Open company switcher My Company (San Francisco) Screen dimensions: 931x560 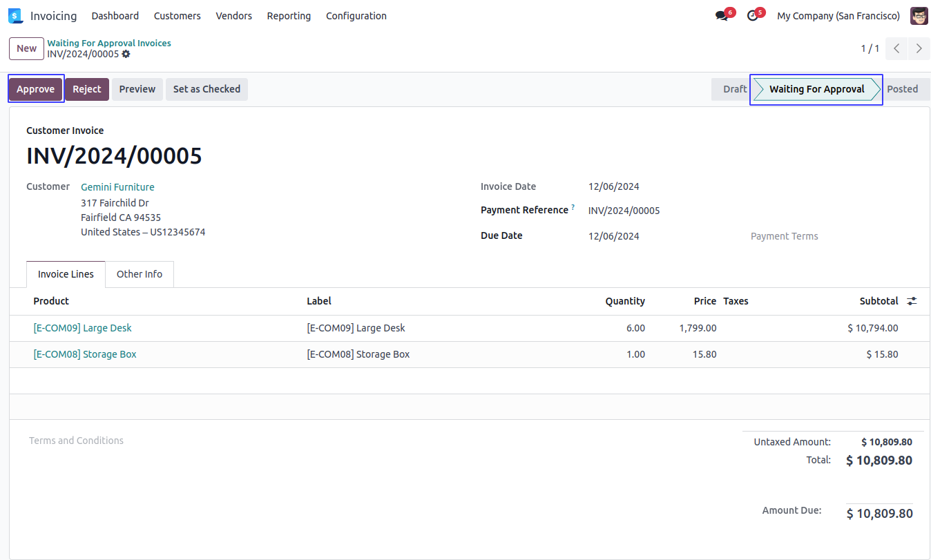click(838, 16)
